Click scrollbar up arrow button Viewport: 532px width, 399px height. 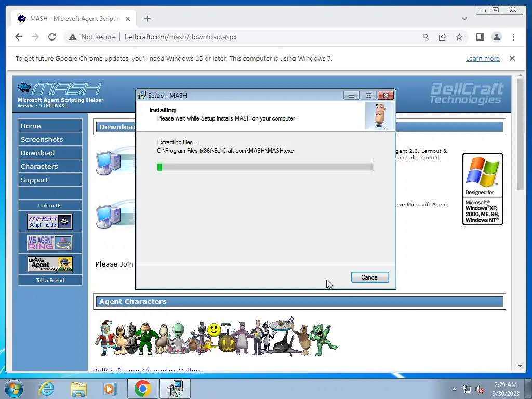tap(521, 75)
